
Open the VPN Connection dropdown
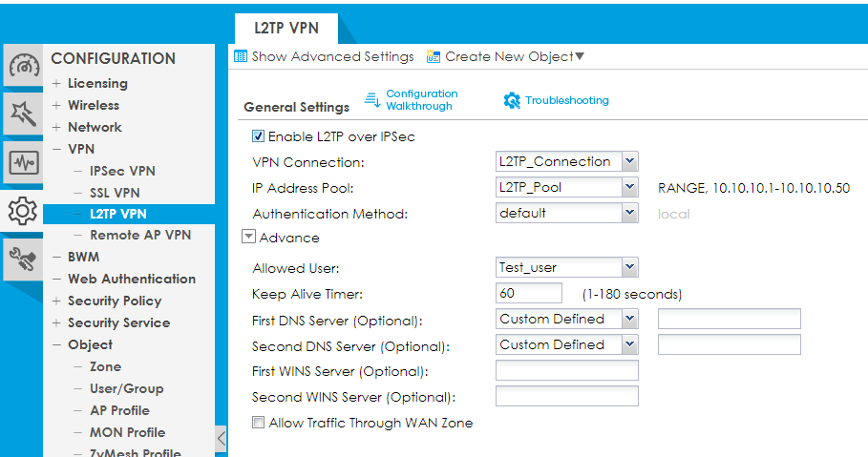(x=629, y=161)
